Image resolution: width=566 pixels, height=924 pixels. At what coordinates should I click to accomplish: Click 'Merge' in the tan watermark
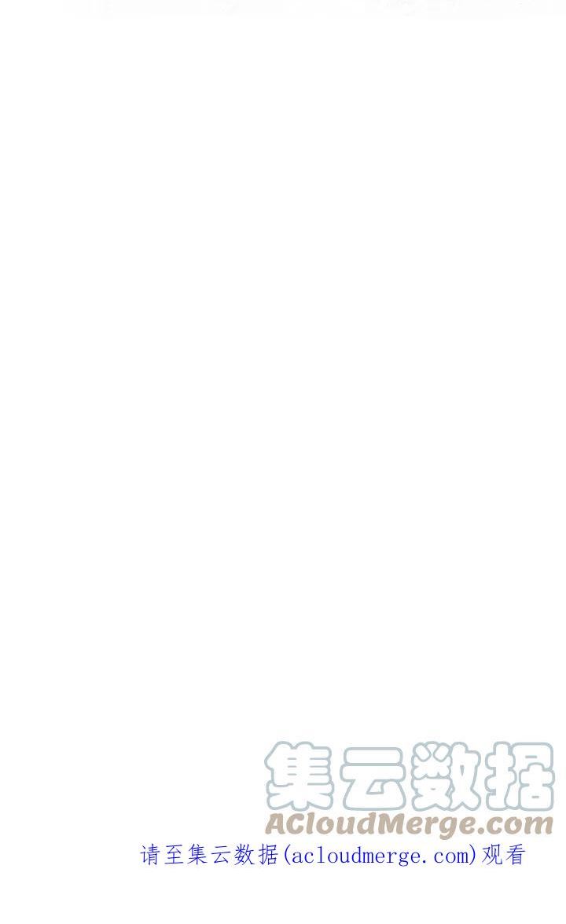point(426,824)
